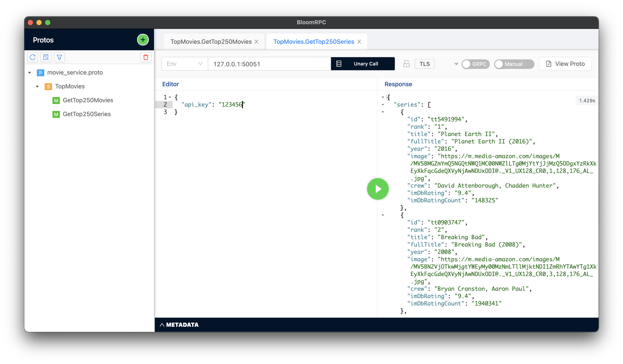The height and width of the screenshot is (364, 623).
Task: Click the View Proto button
Action: coord(565,64)
